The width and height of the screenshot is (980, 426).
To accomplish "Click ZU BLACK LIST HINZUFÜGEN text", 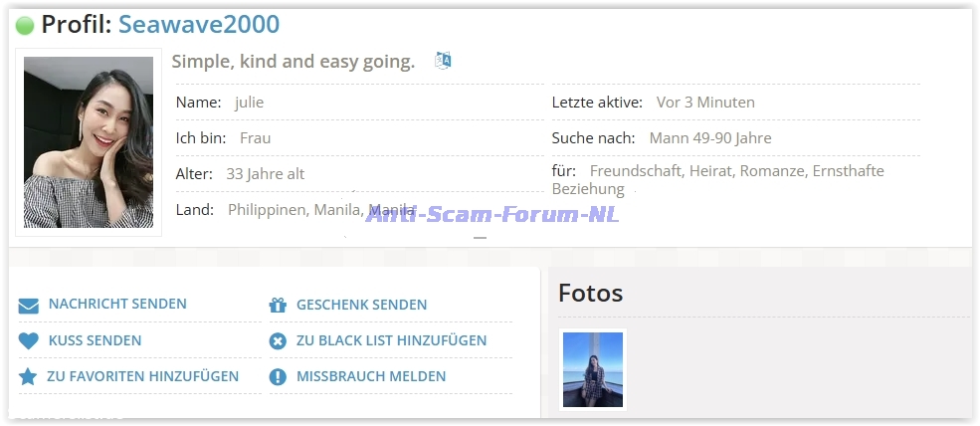I will point(391,340).
